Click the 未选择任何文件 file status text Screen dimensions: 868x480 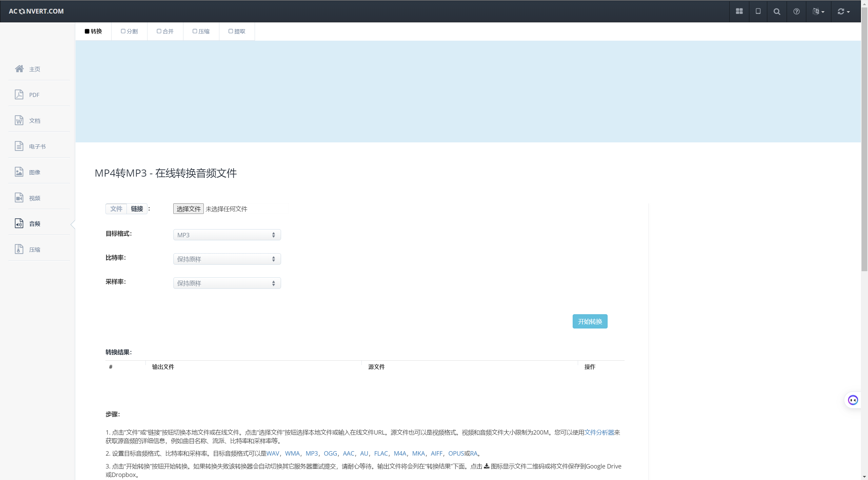click(x=226, y=209)
